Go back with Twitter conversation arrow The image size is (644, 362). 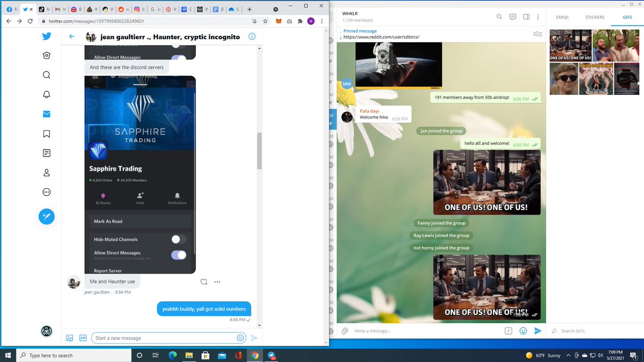pos(72,36)
